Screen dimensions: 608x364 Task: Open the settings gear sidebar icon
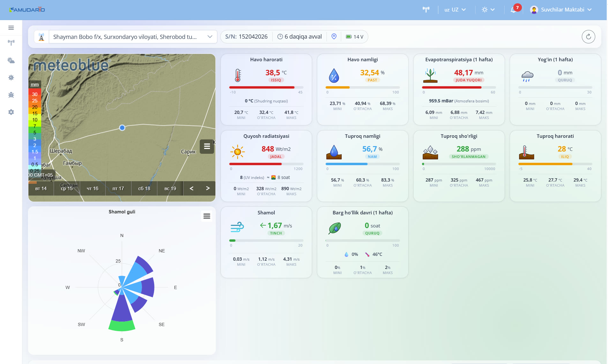pyautogui.click(x=11, y=112)
